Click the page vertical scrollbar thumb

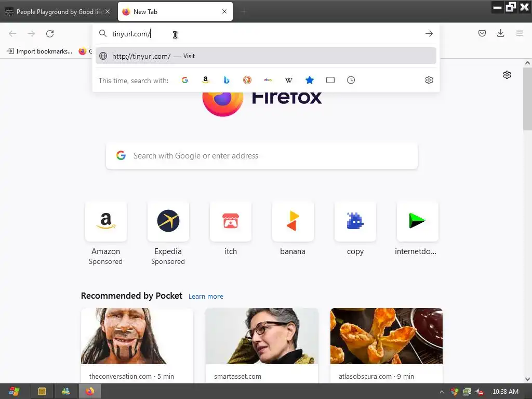pos(527,99)
